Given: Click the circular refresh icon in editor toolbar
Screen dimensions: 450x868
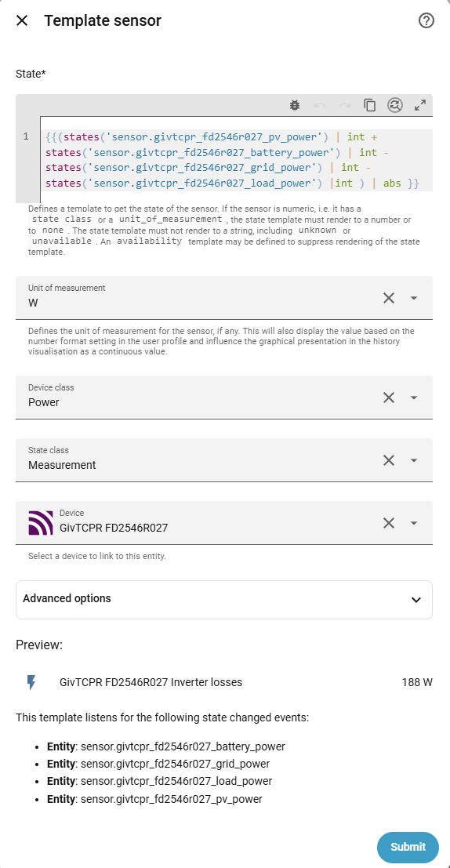Looking at the screenshot, I should (x=394, y=105).
